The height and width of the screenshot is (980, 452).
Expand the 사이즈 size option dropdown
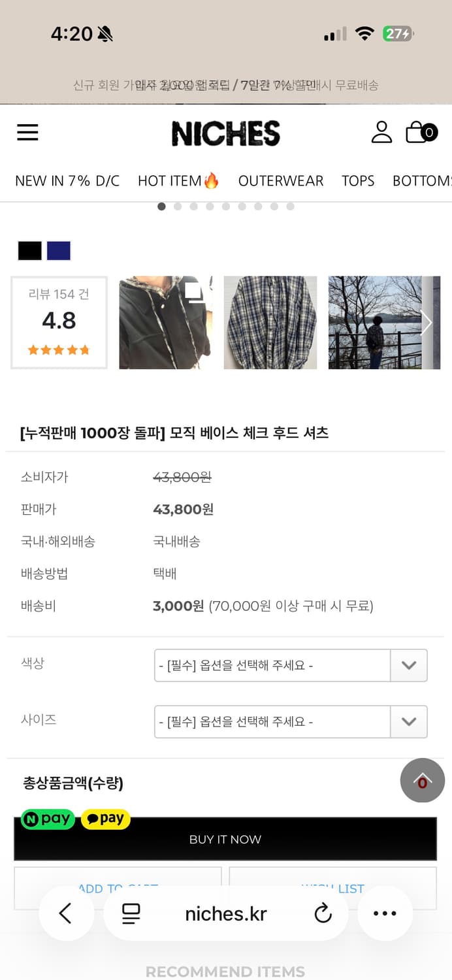point(408,721)
